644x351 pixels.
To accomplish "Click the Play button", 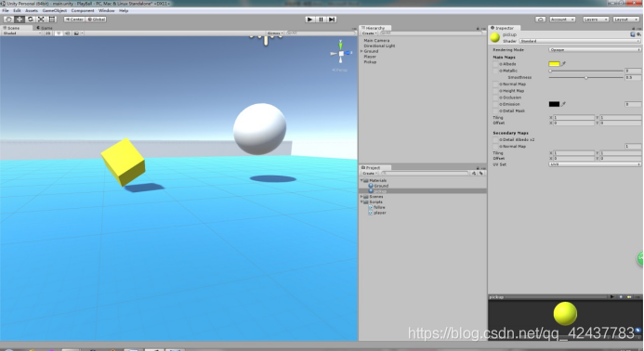I will [x=310, y=19].
